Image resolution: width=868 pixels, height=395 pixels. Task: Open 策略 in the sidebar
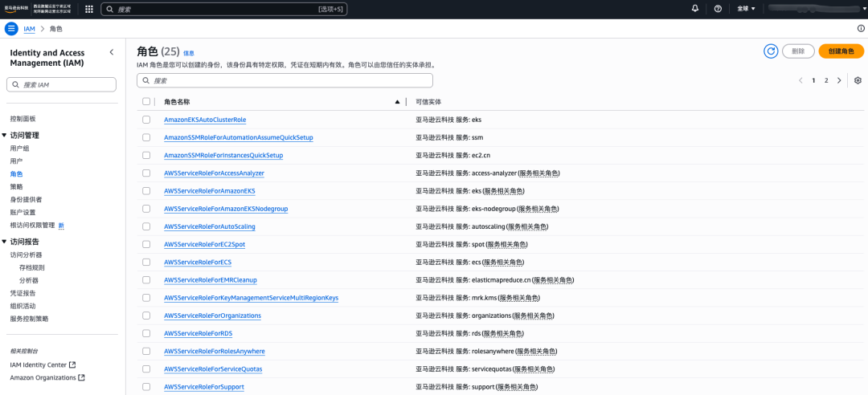coord(17,186)
